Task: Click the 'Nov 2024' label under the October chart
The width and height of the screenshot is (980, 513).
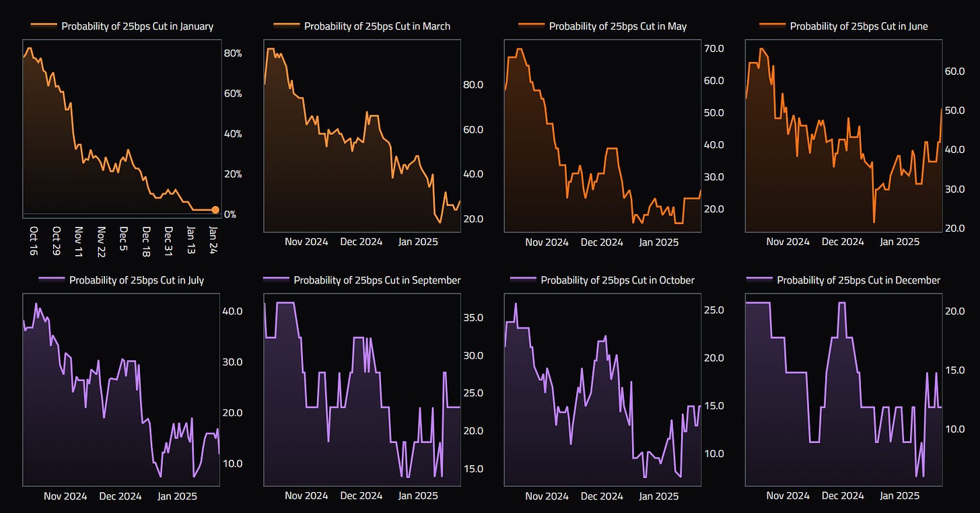Action: (547, 496)
